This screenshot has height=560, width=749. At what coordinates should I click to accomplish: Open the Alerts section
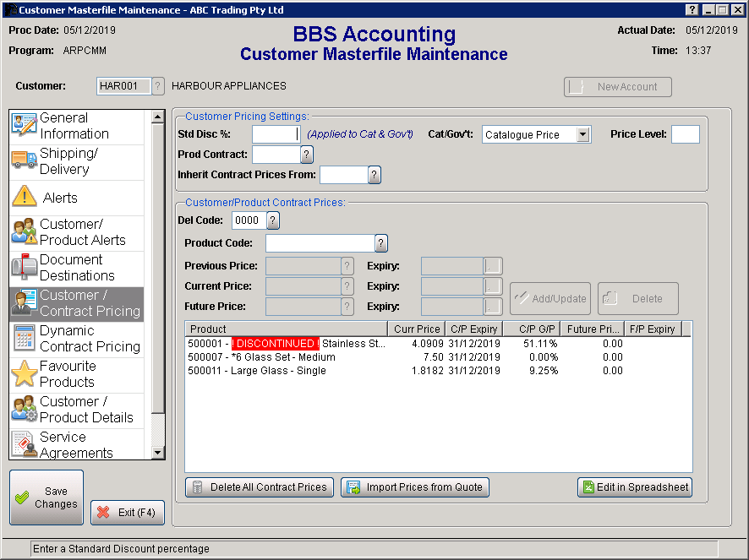[76, 198]
